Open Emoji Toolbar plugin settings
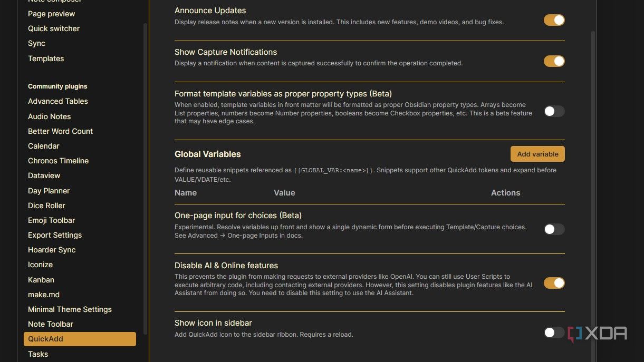This screenshot has width=644, height=362. click(52, 220)
